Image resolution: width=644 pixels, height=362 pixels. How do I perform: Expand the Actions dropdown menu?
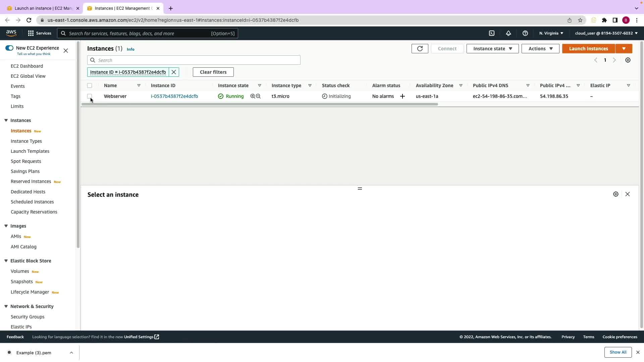point(540,49)
